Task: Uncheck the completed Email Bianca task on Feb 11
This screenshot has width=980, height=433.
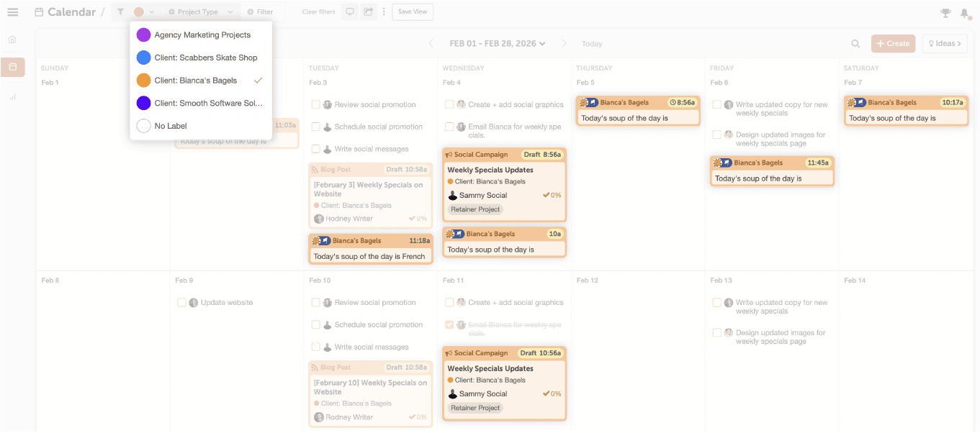Action: pyautogui.click(x=449, y=325)
